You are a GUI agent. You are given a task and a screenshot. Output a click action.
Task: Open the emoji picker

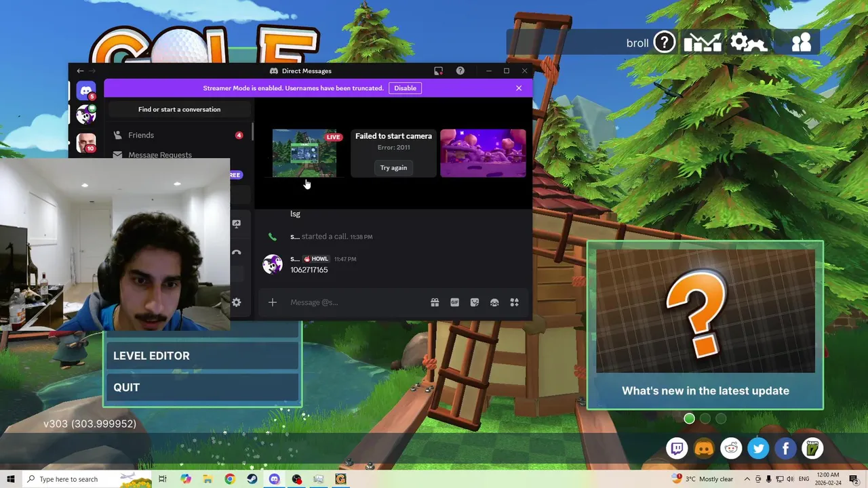pyautogui.click(x=494, y=302)
